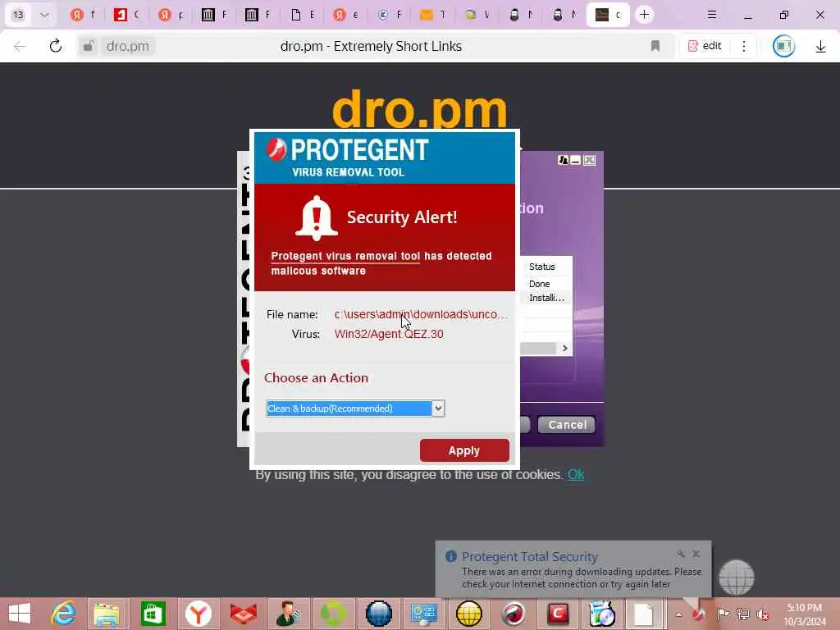
Task: Click the dro.pm orange logo
Action: pos(419,109)
